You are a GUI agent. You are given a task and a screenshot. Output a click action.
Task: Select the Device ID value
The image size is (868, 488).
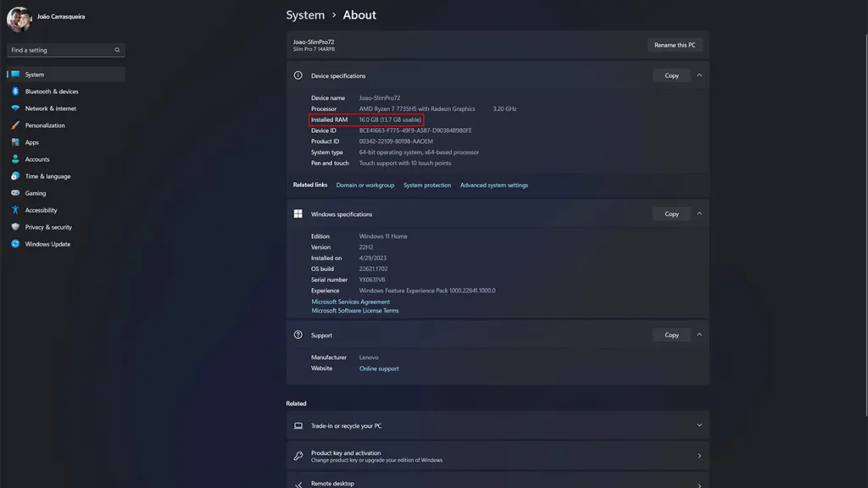click(x=415, y=130)
